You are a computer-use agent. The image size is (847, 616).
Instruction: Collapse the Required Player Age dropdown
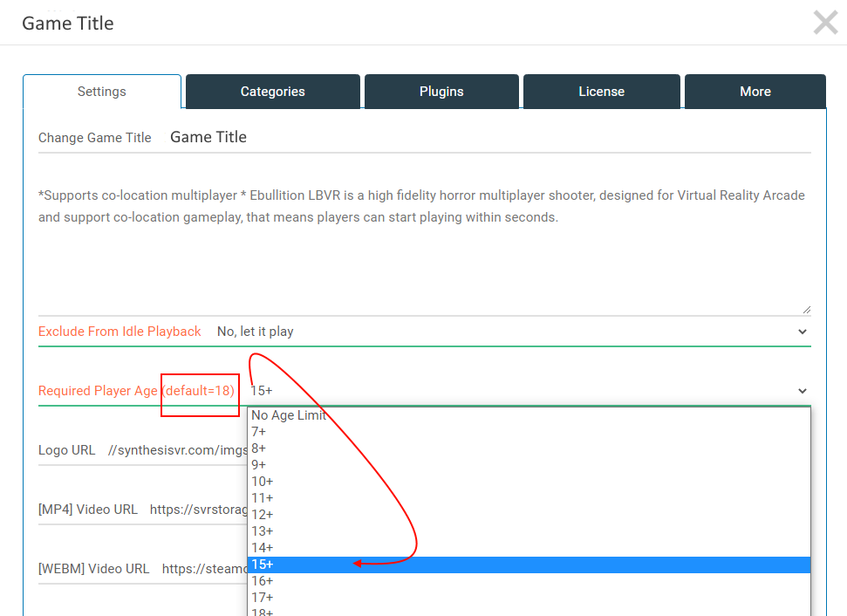pyautogui.click(x=528, y=391)
